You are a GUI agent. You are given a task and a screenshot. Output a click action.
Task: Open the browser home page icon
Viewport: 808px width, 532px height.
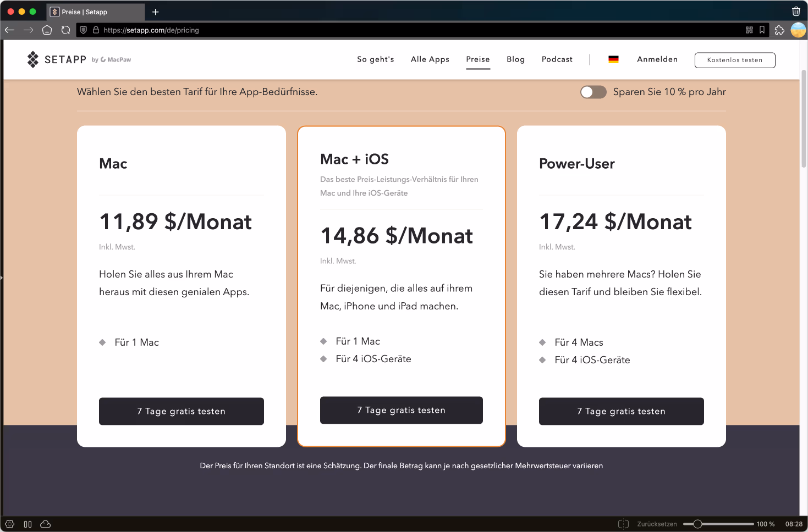tap(47, 30)
